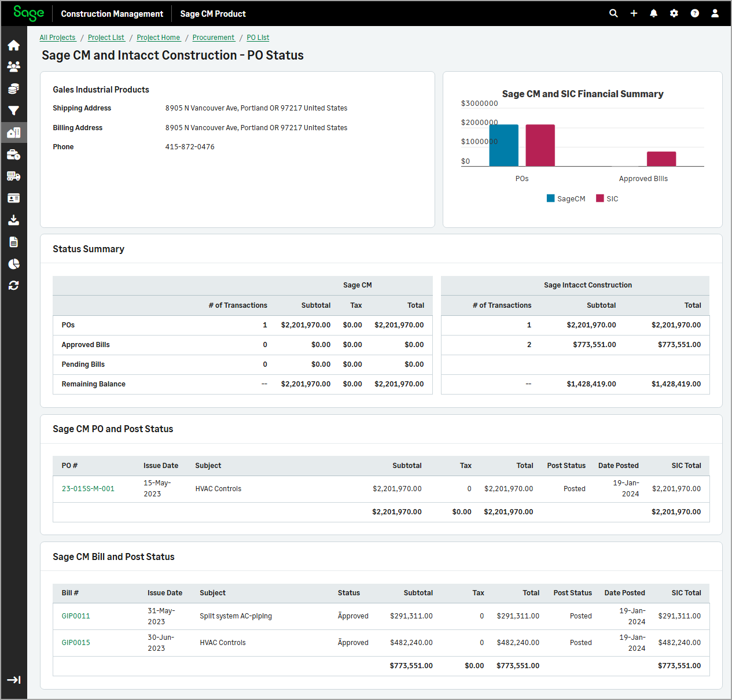Click HVAC Controls subject in PO table
The height and width of the screenshot is (700, 732).
click(218, 489)
